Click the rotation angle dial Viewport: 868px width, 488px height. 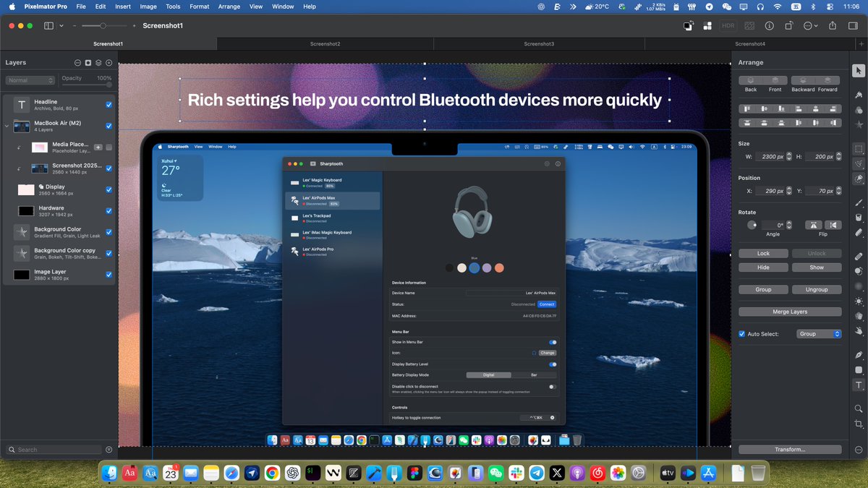point(752,225)
